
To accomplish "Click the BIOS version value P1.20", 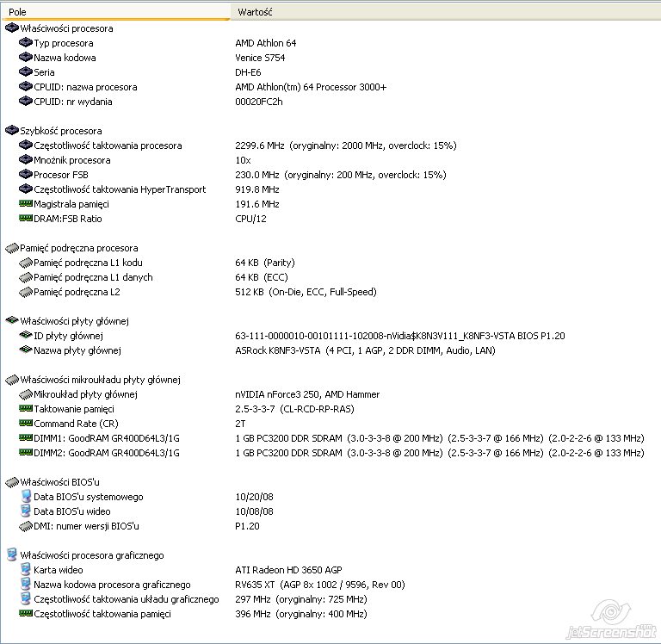I will pos(248,526).
